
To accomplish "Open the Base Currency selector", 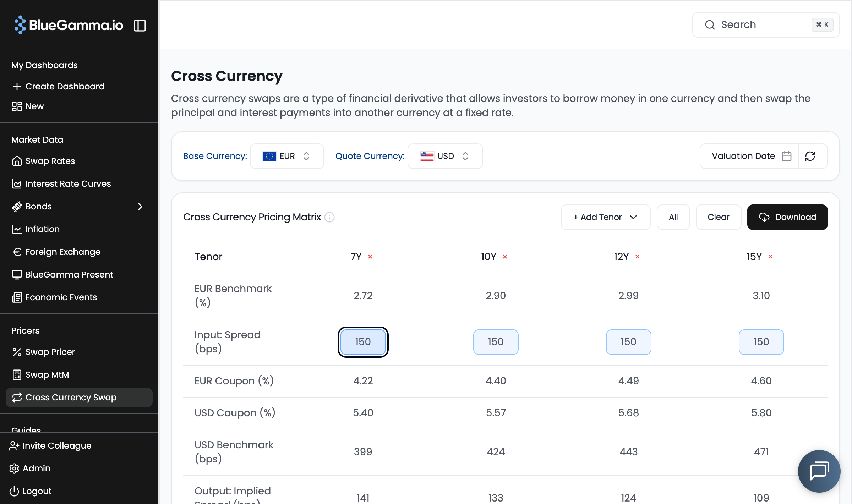I will coord(287,156).
